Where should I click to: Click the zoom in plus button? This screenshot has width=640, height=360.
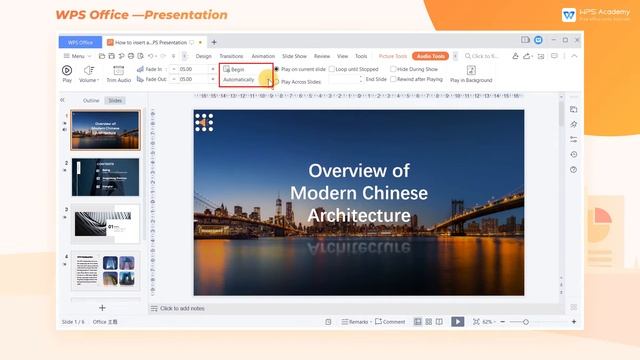point(574,322)
